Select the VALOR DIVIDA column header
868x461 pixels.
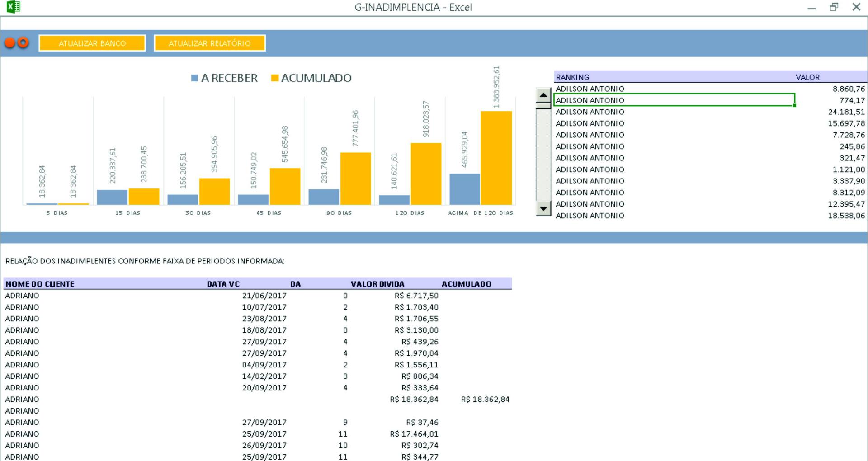tap(377, 284)
